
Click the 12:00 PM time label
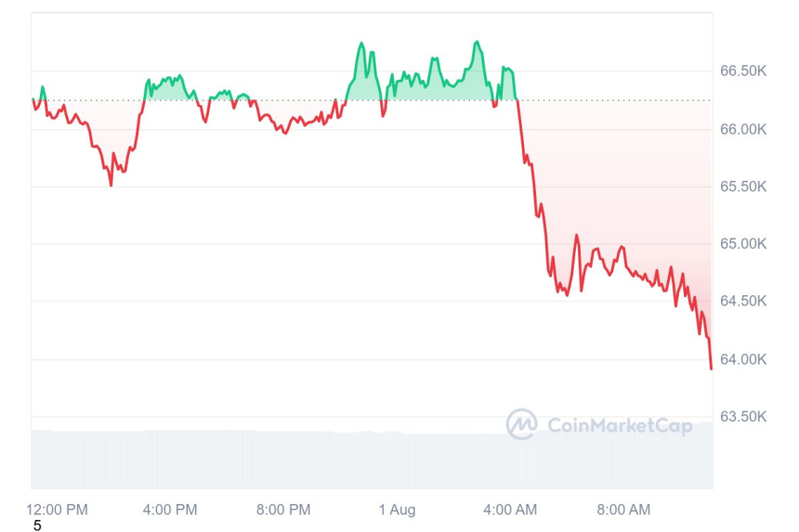coord(58,509)
